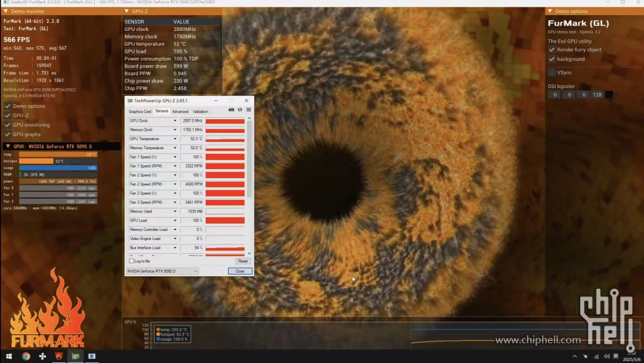Click the Close button in GPU-Z

click(240, 272)
